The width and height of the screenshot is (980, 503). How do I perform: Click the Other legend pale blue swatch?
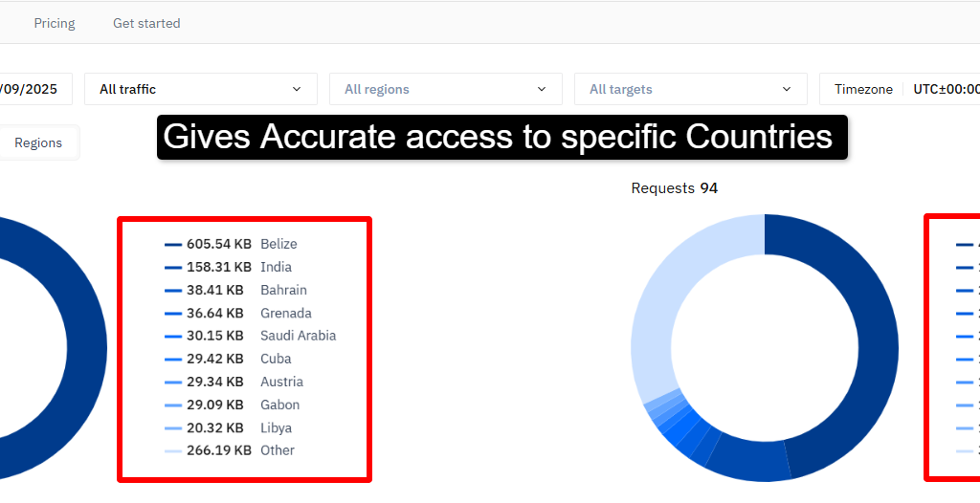coord(173,450)
